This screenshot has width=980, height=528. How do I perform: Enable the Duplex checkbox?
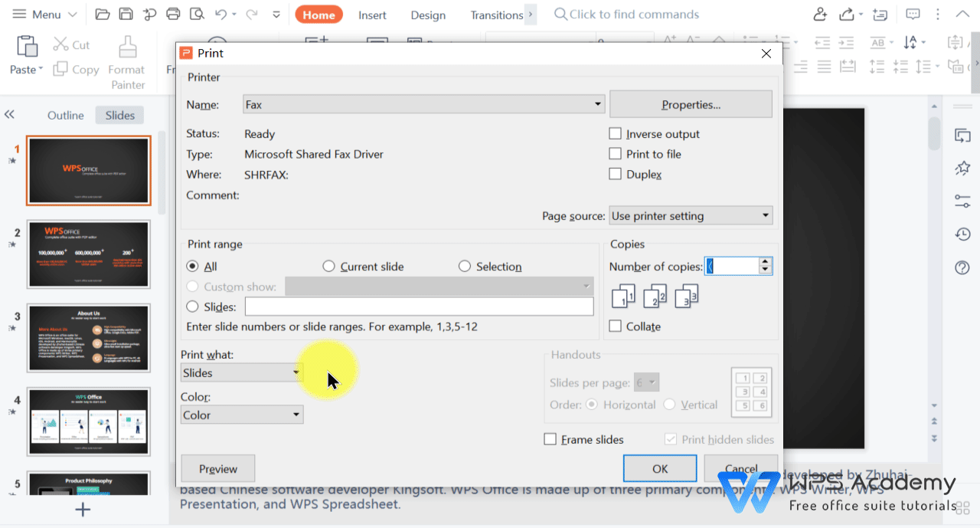point(615,174)
